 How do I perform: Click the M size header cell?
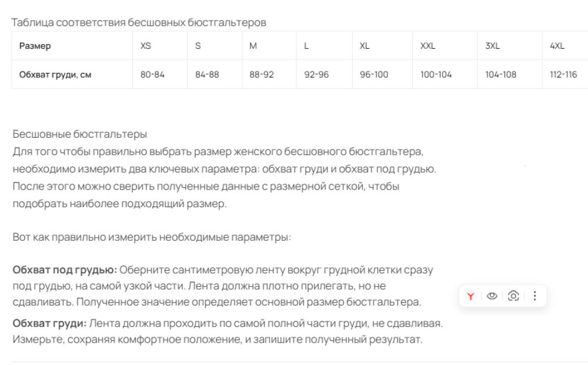point(269,45)
